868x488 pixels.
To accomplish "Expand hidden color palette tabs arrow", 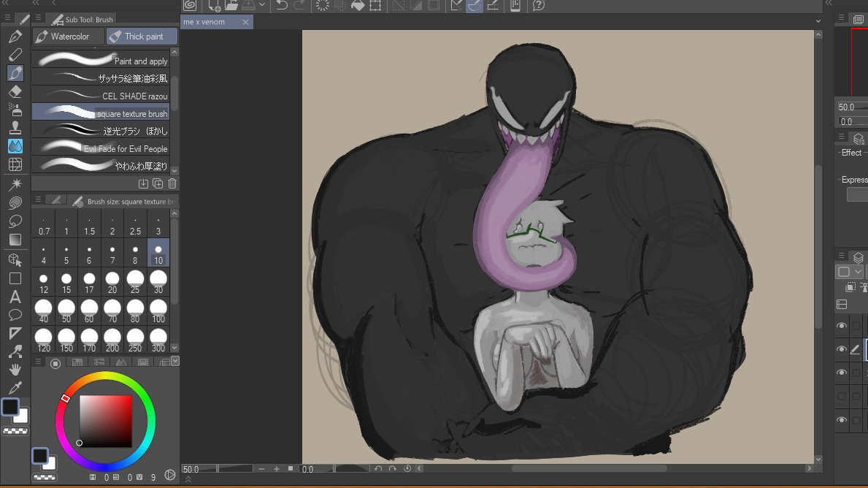I will (x=175, y=361).
